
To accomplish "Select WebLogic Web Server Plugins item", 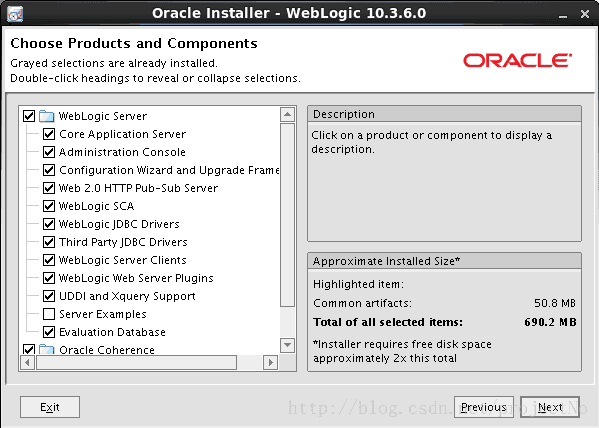I will click(x=136, y=278).
